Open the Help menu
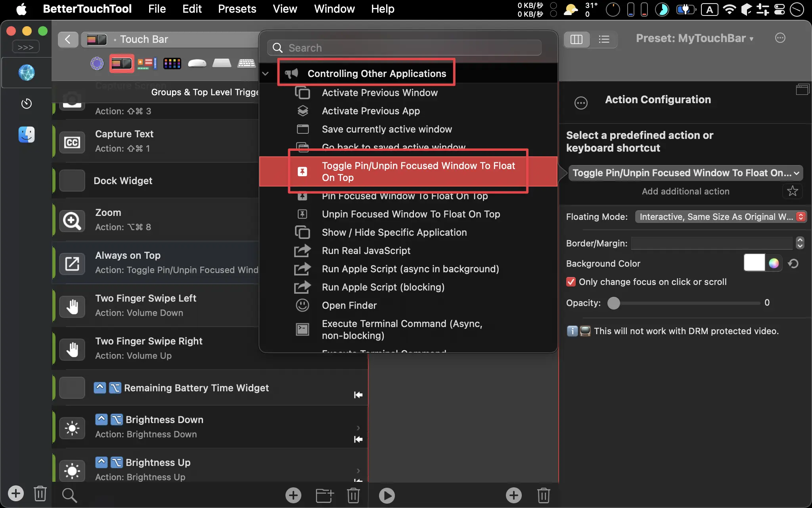 (383, 9)
